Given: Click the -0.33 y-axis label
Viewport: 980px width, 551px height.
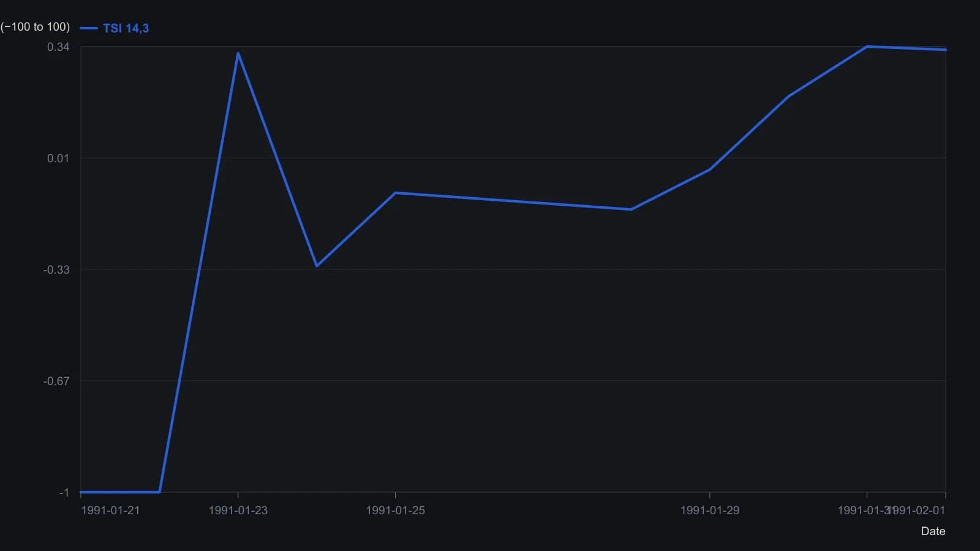Looking at the screenshot, I should pyautogui.click(x=56, y=269).
